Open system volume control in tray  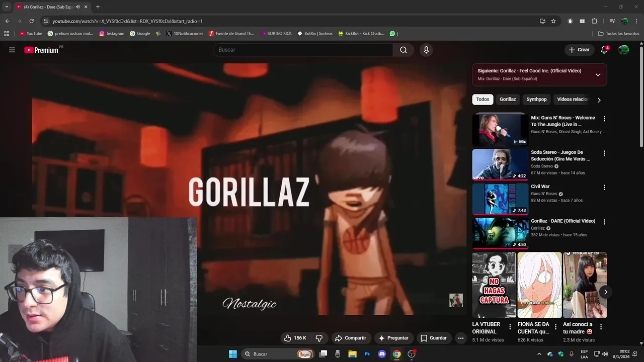click(x=604, y=354)
